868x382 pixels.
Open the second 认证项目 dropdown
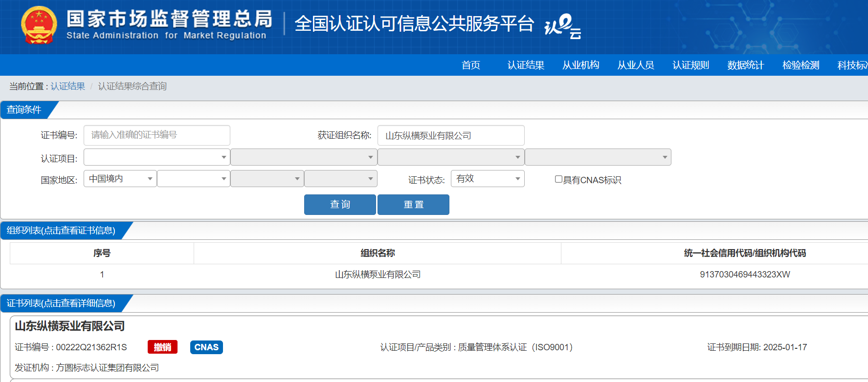pos(304,157)
